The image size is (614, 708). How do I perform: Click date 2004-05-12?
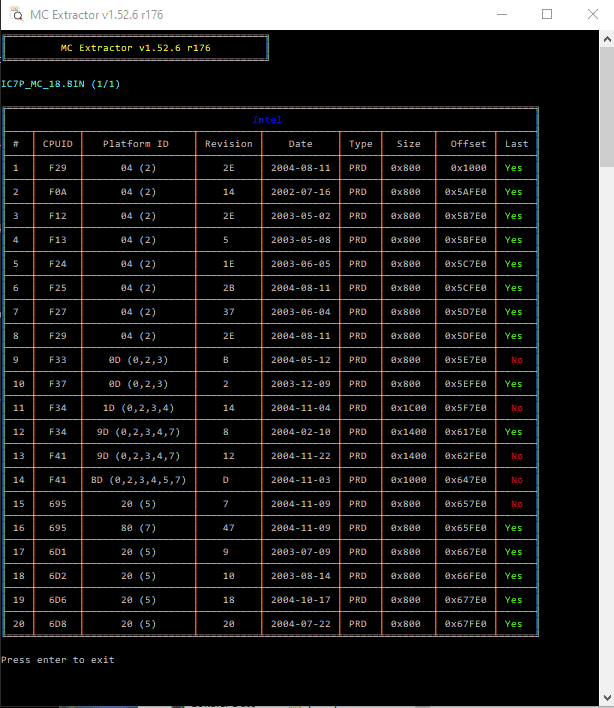coord(300,360)
